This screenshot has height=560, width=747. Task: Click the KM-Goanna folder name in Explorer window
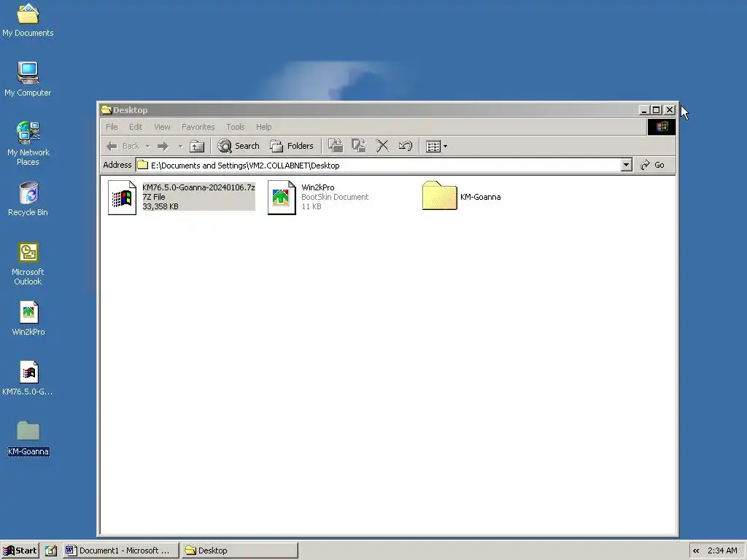click(x=480, y=197)
